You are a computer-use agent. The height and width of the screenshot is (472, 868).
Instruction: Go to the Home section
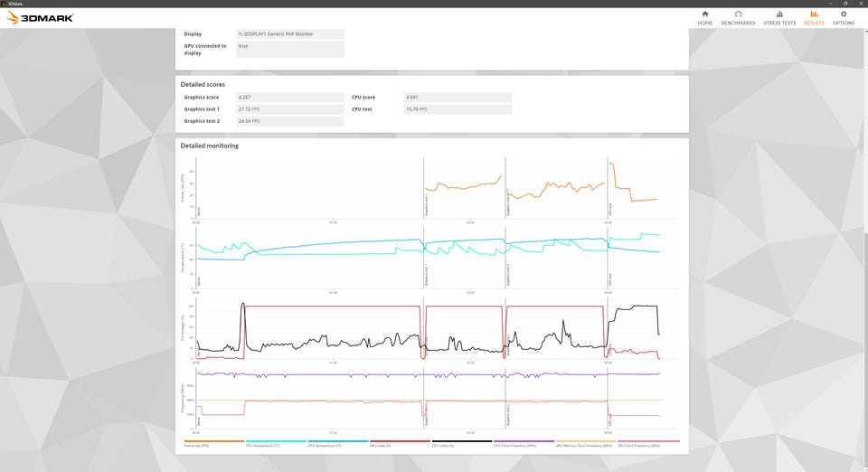(x=704, y=18)
